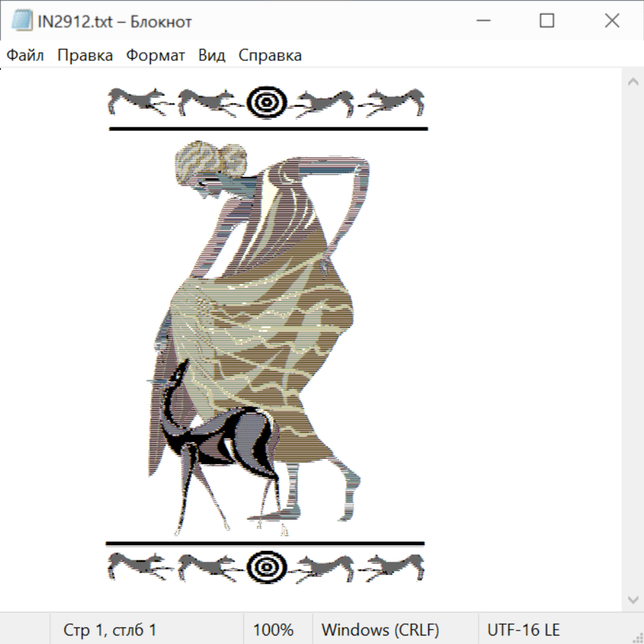
Task: Click the woman's head in the picture
Action: (x=204, y=166)
